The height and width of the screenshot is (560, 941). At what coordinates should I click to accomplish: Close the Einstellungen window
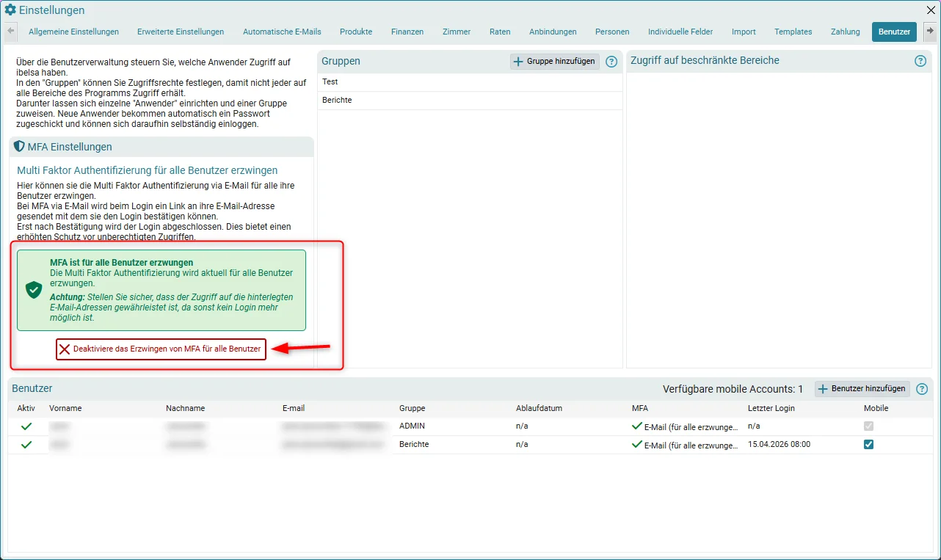click(x=931, y=10)
